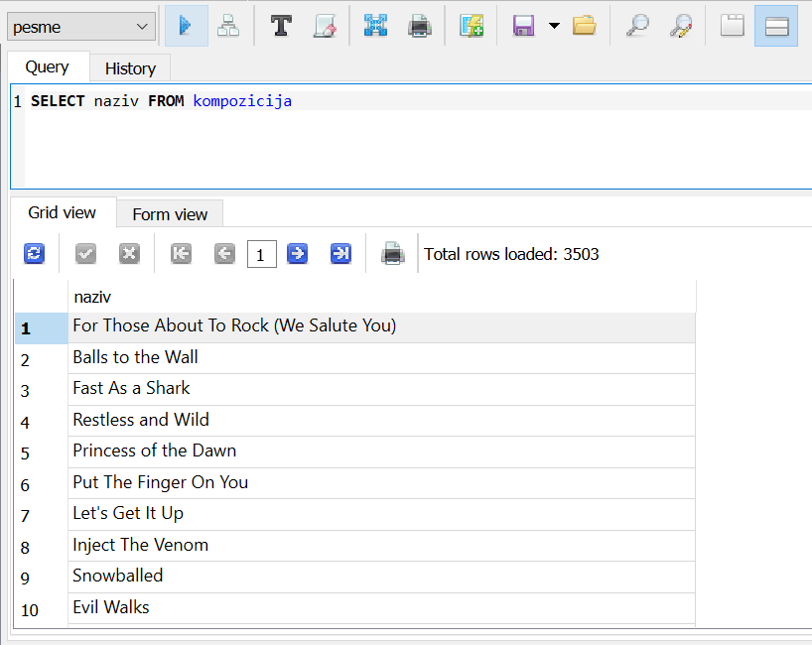Image resolution: width=812 pixels, height=645 pixels.
Task: Select cell 'Fast As a Shark'
Action: tap(381, 389)
